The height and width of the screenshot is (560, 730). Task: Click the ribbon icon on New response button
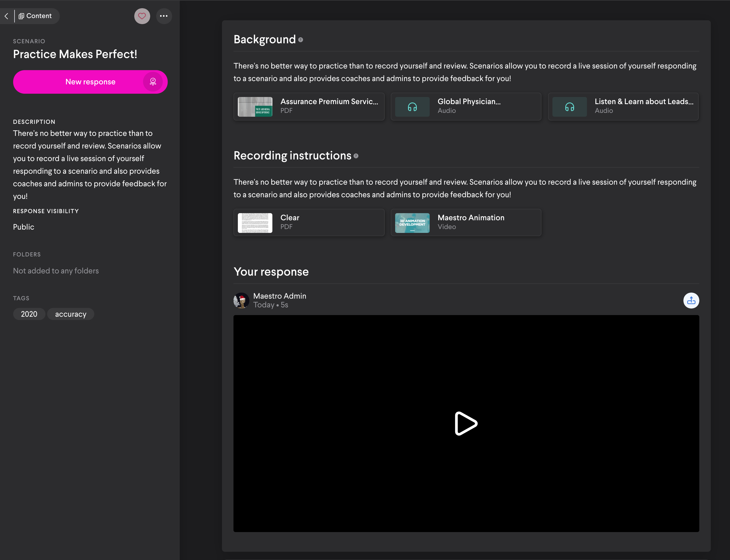(x=153, y=82)
